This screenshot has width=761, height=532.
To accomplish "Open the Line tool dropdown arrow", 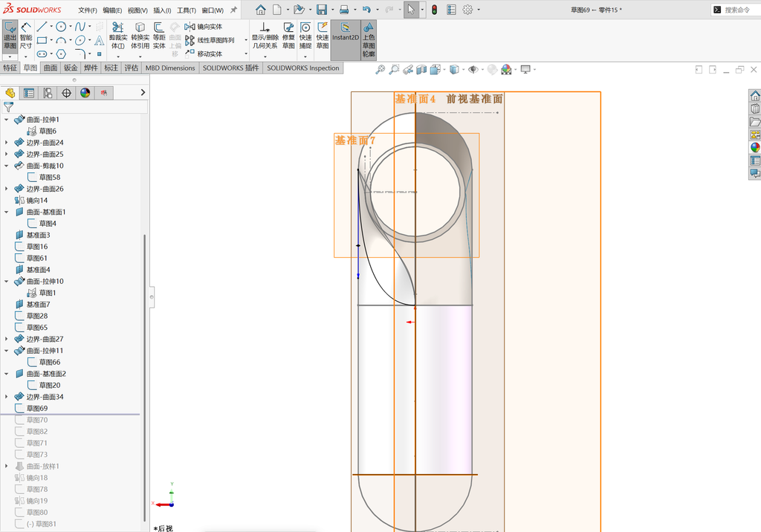I will point(51,27).
